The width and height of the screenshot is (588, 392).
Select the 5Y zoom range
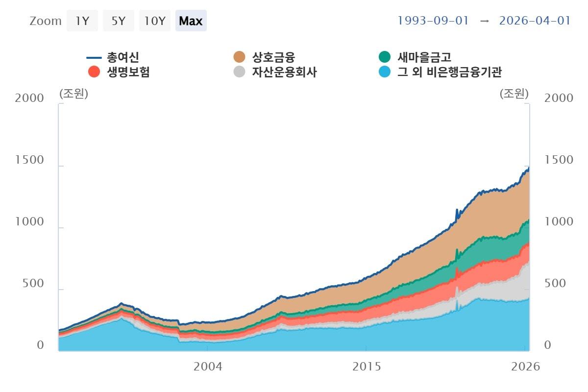click(x=119, y=21)
